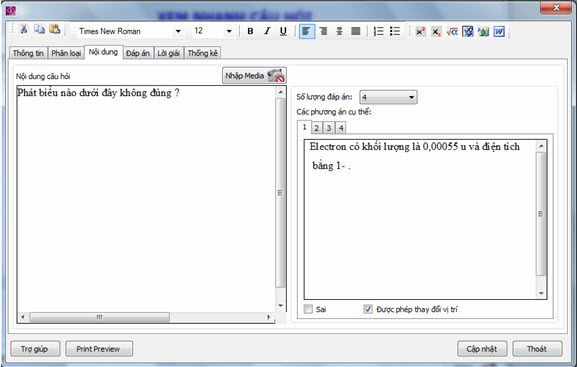The height and width of the screenshot is (367, 577).
Task: Align text right
Action: tap(323, 31)
